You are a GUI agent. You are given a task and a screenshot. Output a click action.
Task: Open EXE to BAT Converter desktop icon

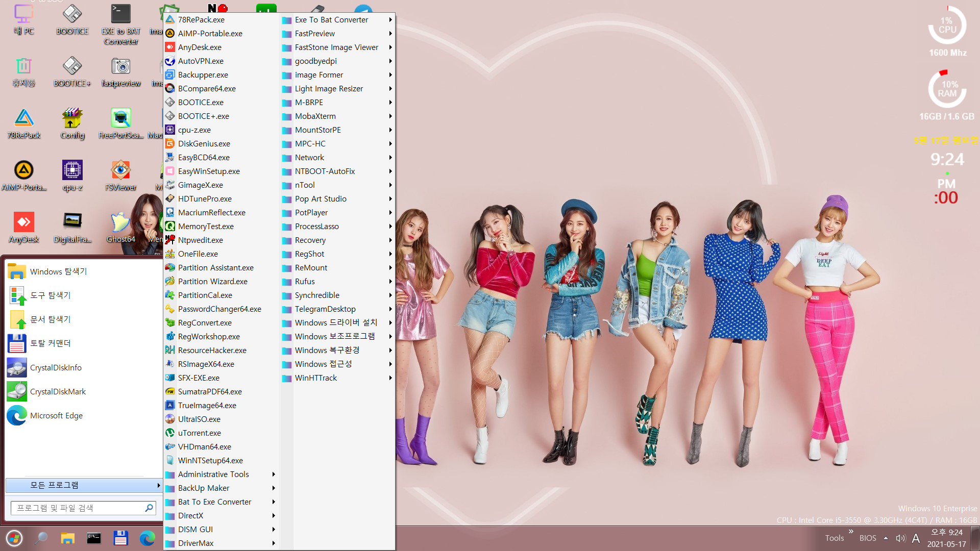click(121, 24)
